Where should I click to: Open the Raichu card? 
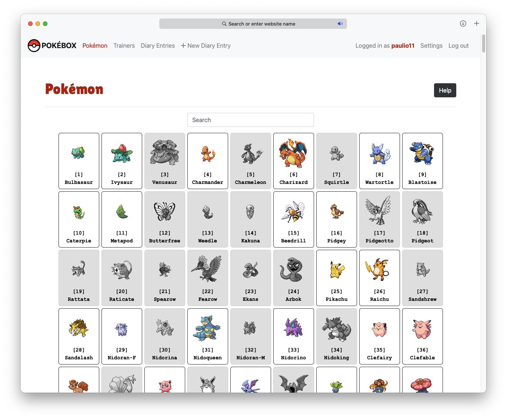tap(380, 278)
